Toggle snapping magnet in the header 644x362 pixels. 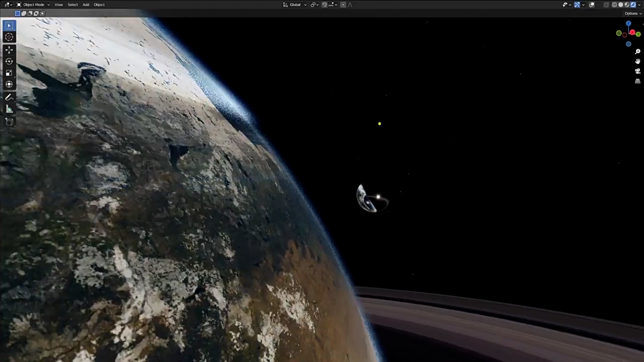coord(325,5)
